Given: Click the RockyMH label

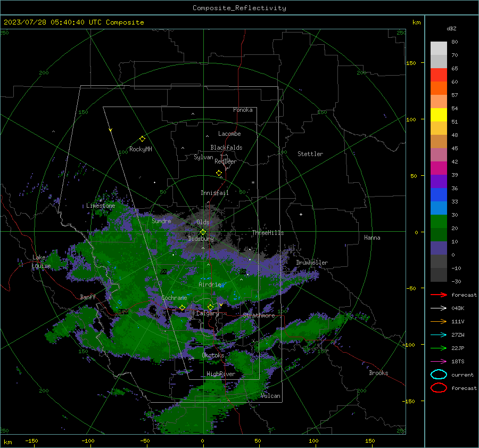Looking at the screenshot, I should pos(141,149).
